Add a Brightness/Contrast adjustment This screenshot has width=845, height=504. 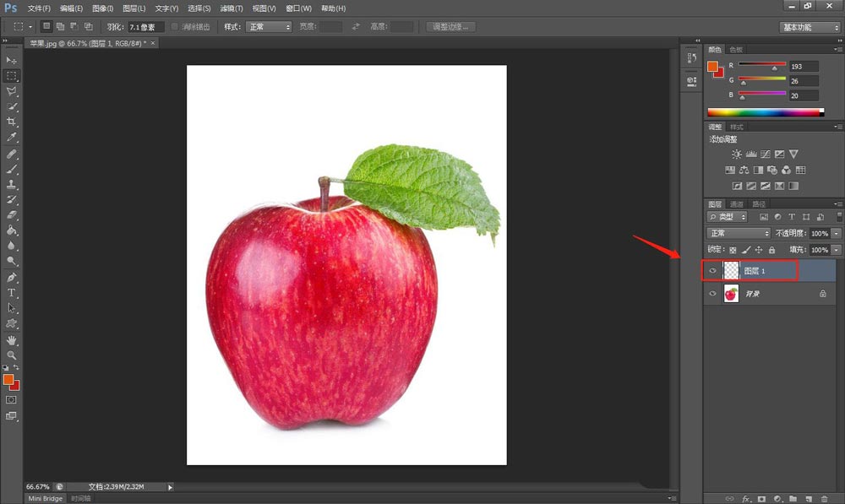[x=737, y=154]
